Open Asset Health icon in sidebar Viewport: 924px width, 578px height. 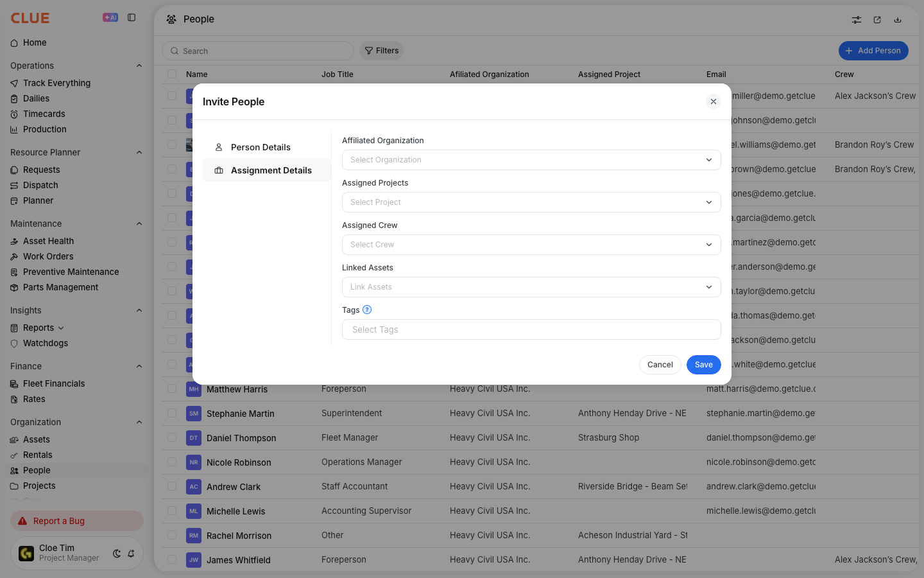[x=14, y=241]
